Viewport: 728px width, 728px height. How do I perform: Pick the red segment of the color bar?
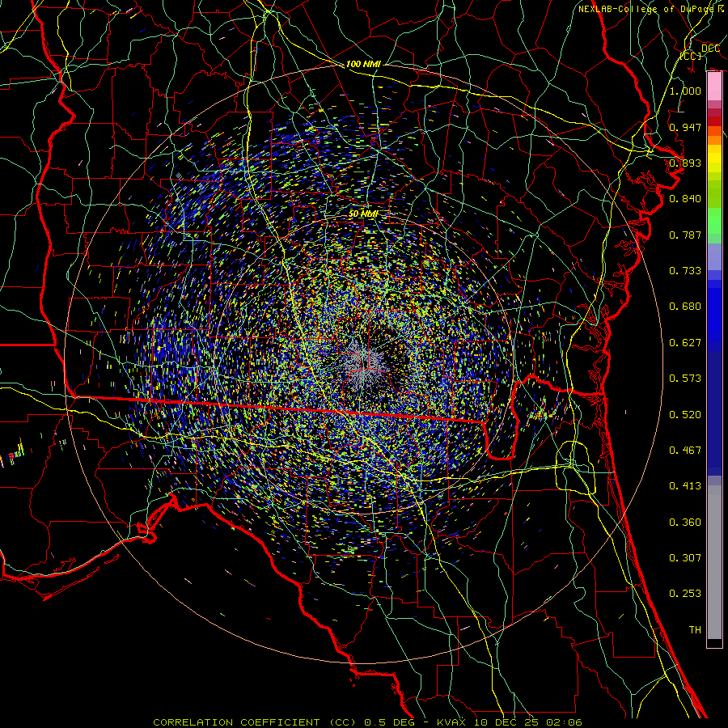click(714, 121)
